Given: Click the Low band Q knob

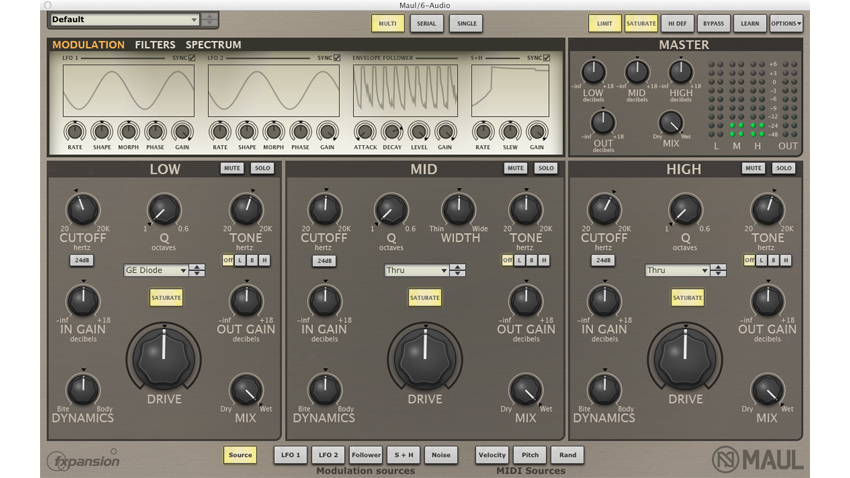Looking at the screenshot, I should click(x=164, y=210).
